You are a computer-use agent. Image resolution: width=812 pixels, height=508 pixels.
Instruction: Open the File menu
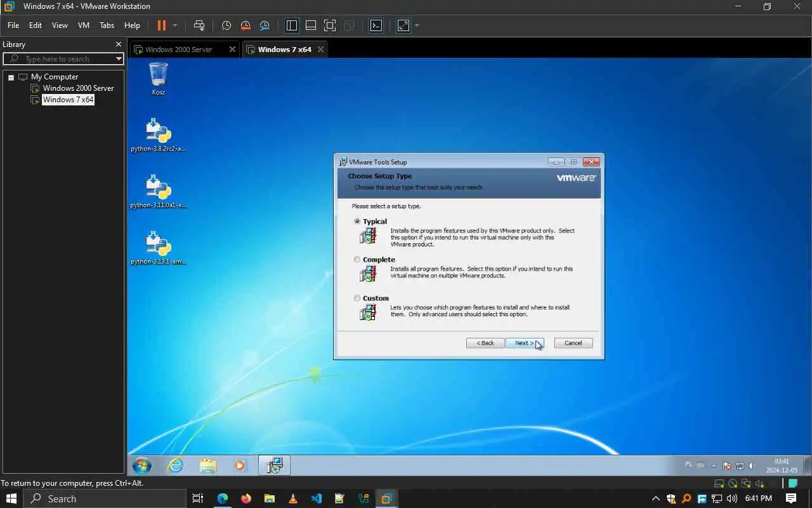[x=13, y=25]
